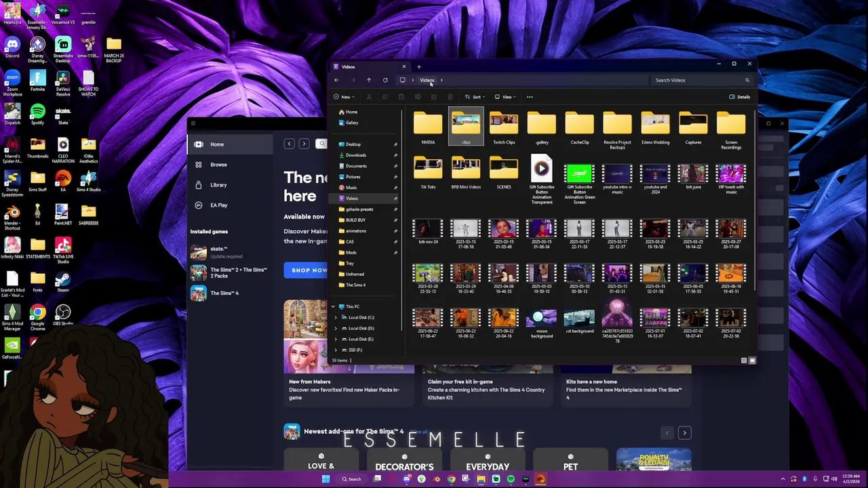The image size is (868, 488).
Task: Open the EA Play section
Action: [218, 205]
